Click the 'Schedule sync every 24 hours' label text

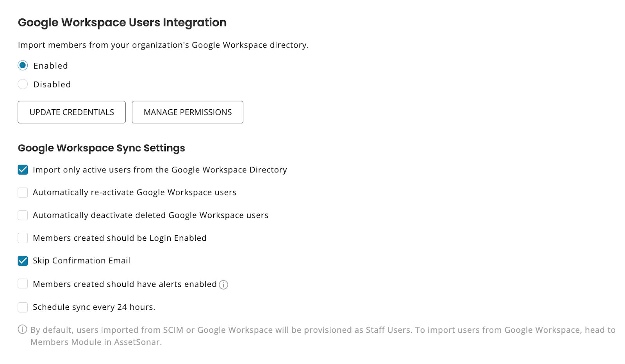pos(94,307)
